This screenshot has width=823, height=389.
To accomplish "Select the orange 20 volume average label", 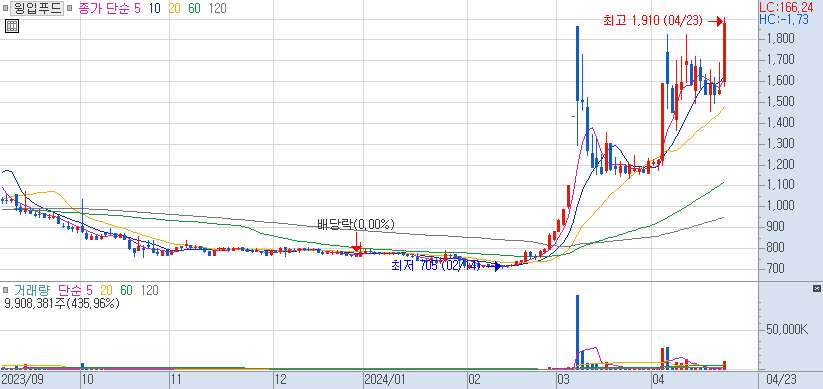I will coord(107,290).
